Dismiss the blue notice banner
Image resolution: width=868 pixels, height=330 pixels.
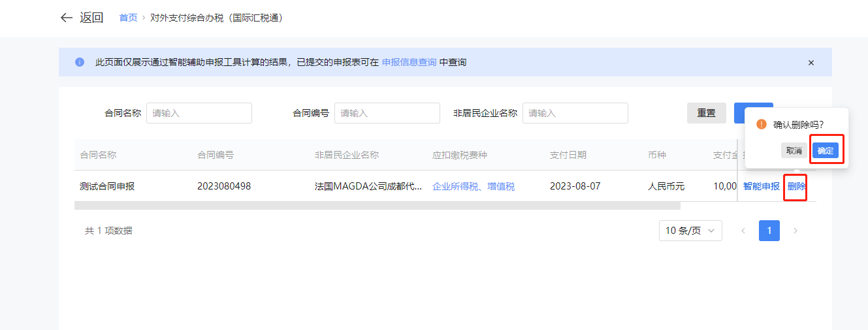pyautogui.click(x=811, y=63)
